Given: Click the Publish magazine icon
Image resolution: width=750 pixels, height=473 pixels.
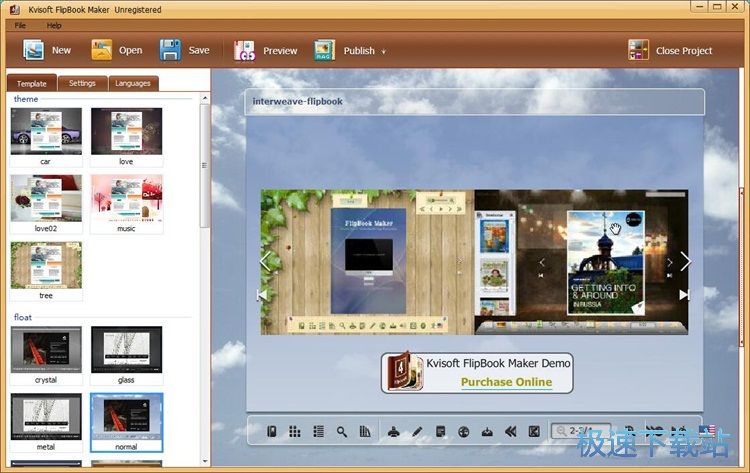Looking at the screenshot, I should (x=324, y=50).
